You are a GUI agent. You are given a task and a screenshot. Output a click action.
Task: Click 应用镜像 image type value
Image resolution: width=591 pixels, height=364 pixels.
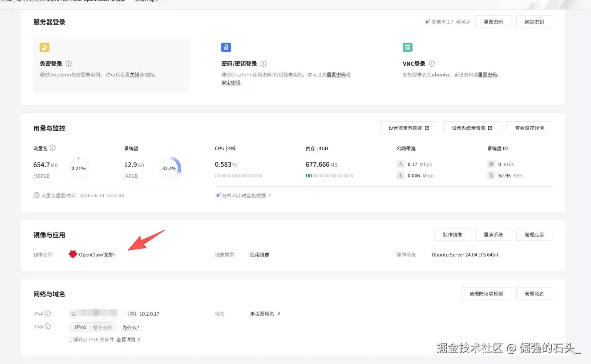259,255
